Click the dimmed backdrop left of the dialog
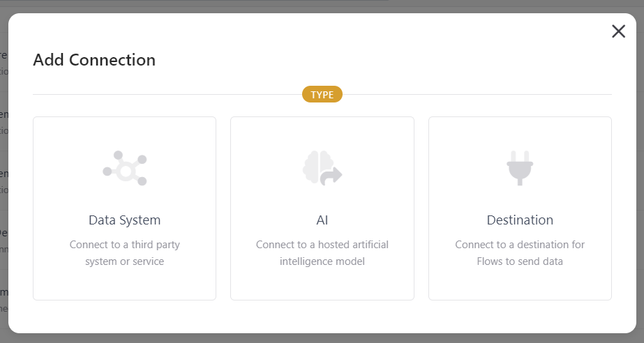The image size is (644, 343). (3, 172)
